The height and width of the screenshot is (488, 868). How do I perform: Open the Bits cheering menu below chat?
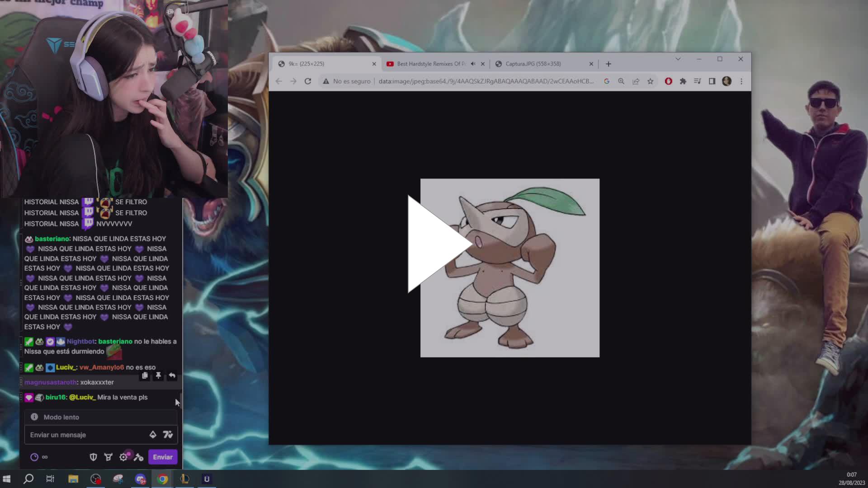pos(108,457)
